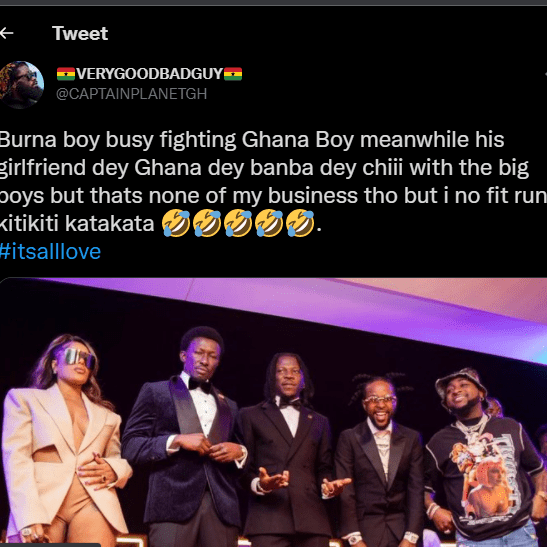Open the VERYGOODBADGUY display name link

tap(149, 74)
